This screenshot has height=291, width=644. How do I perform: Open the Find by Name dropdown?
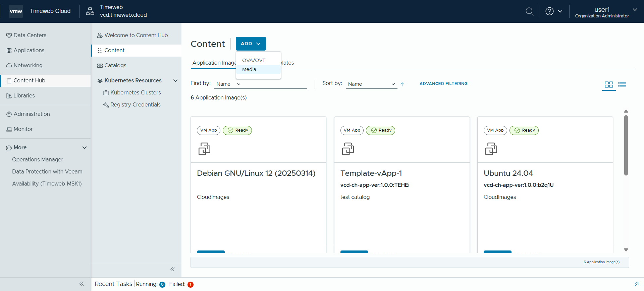click(x=228, y=84)
